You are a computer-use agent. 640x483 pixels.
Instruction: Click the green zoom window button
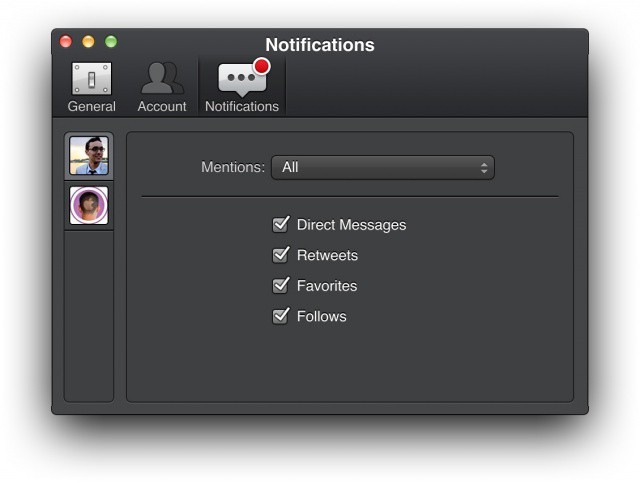tap(111, 42)
